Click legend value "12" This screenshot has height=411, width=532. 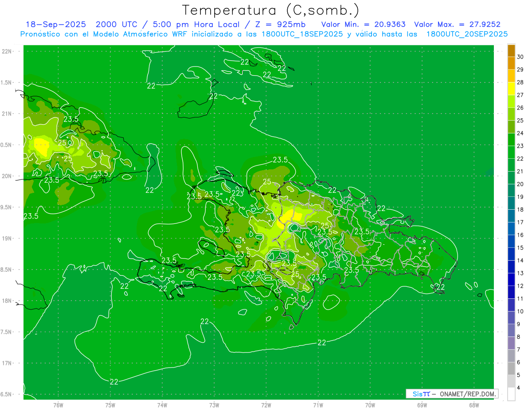click(x=520, y=286)
